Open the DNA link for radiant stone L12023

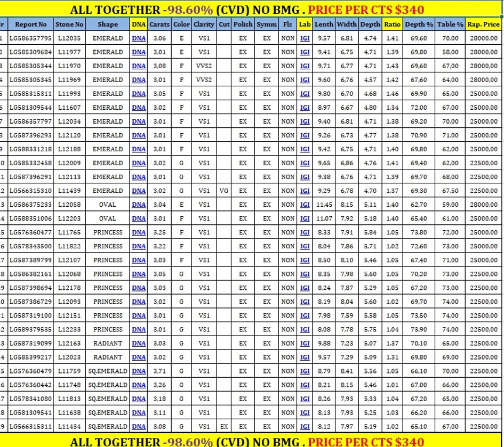pos(139,357)
